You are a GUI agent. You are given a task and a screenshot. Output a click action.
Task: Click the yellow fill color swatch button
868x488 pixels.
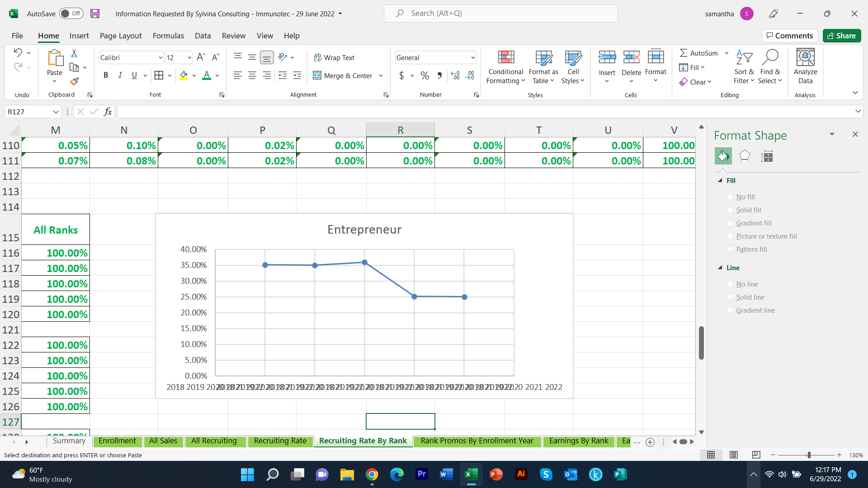(184, 75)
